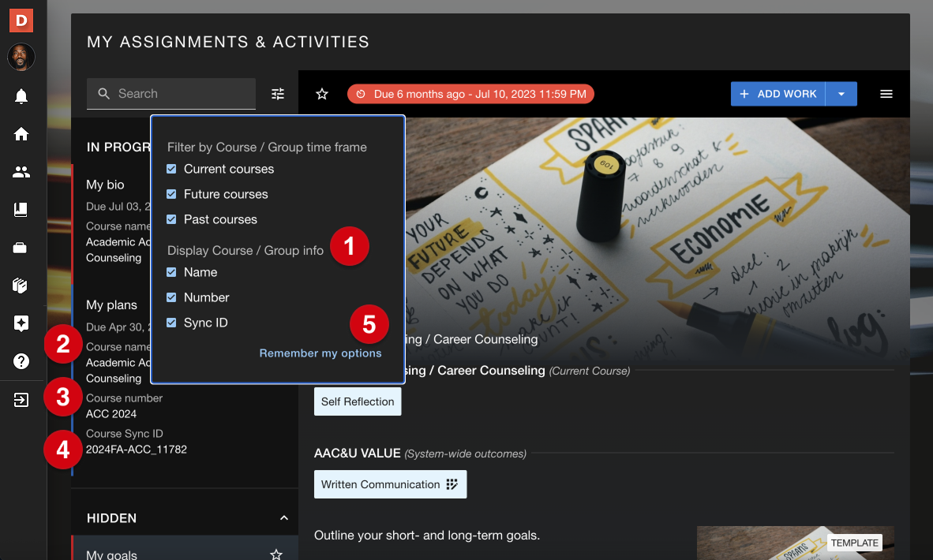Toggle the Past courses checkbox
This screenshot has width=933, height=560.
[x=171, y=219]
